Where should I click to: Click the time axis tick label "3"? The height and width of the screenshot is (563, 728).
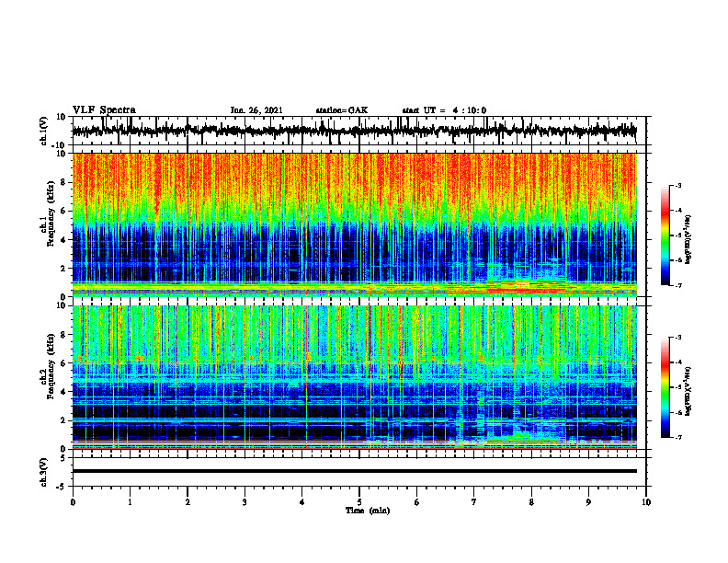[x=245, y=502]
